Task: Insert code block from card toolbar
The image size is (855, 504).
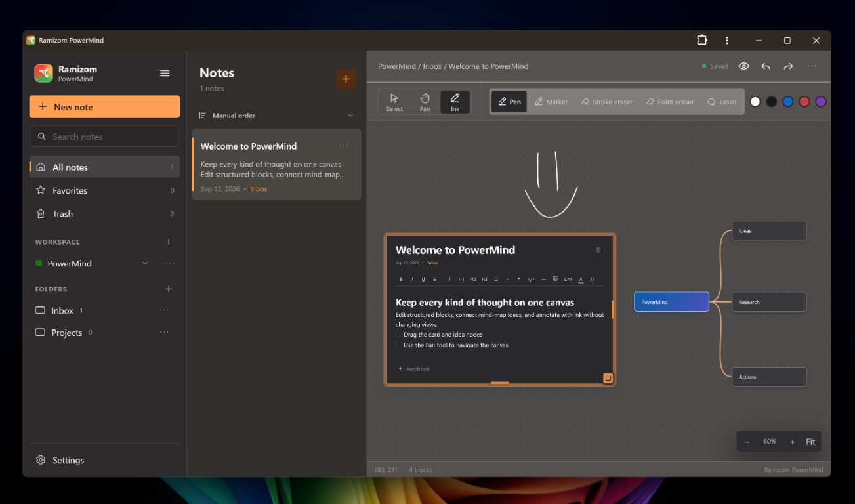Action: 531,279
